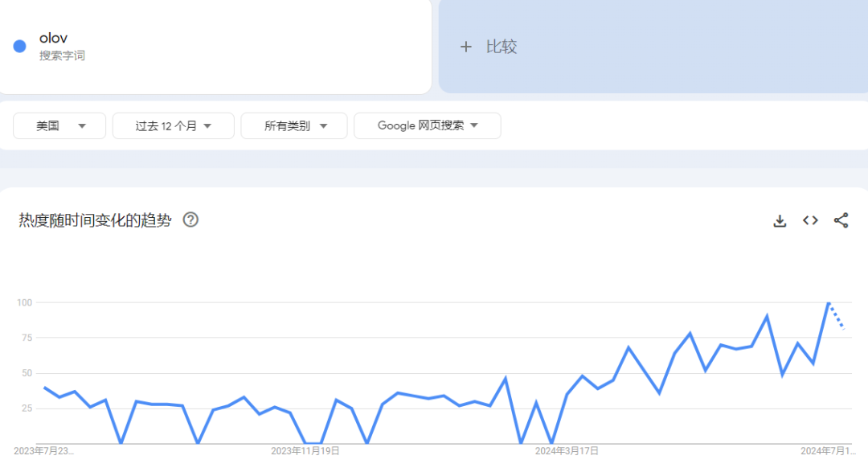
Task: Click the dotted forecast line segment
Action: pos(837,316)
